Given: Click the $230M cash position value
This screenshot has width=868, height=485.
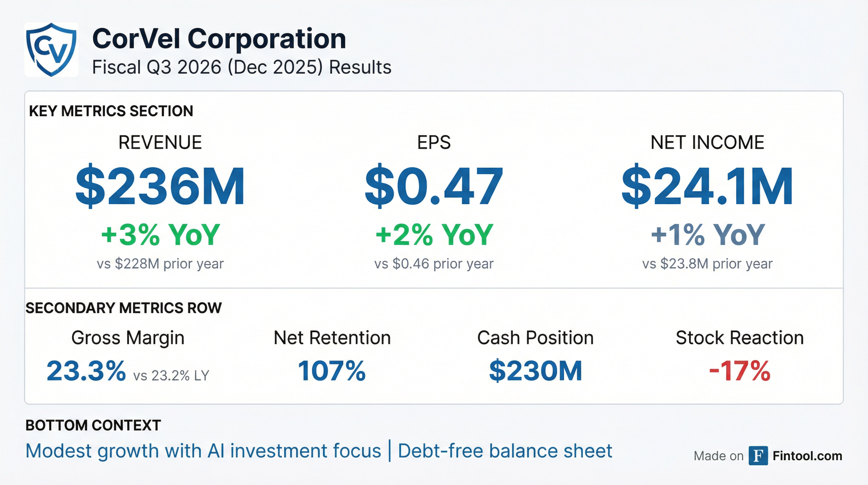Looking at the screenshot, I should (536, 371).
